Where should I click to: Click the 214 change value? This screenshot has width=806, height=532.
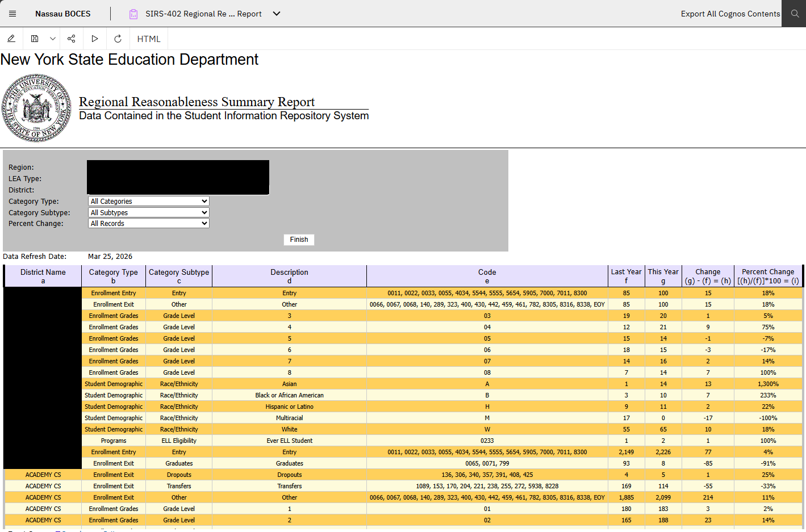tap(708, 497)
